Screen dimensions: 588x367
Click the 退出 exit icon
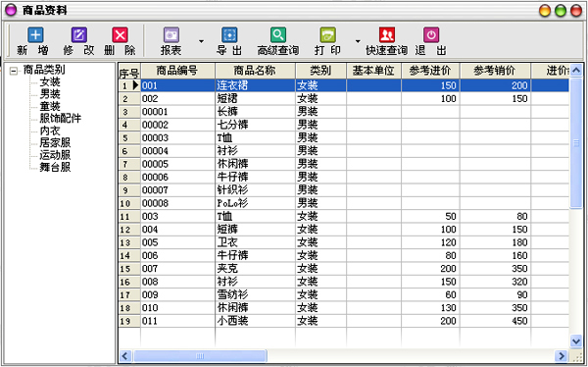tap(431, 35)
